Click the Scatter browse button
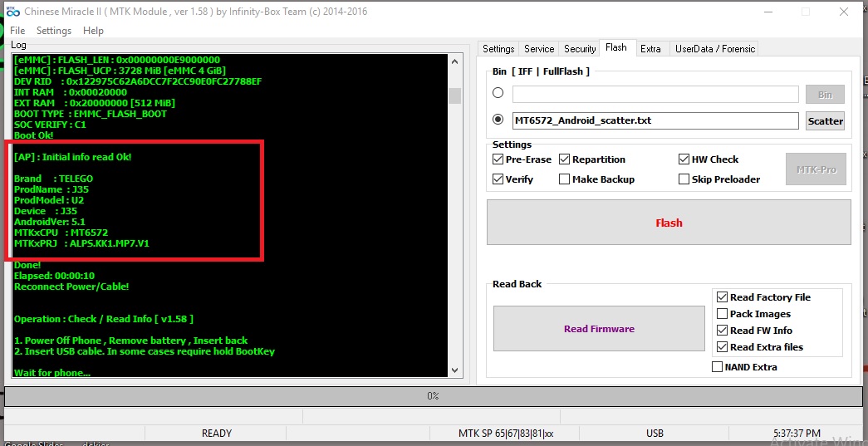Image resolution: width=868 pixels, height=446 pixels. [x=825, y=121]
